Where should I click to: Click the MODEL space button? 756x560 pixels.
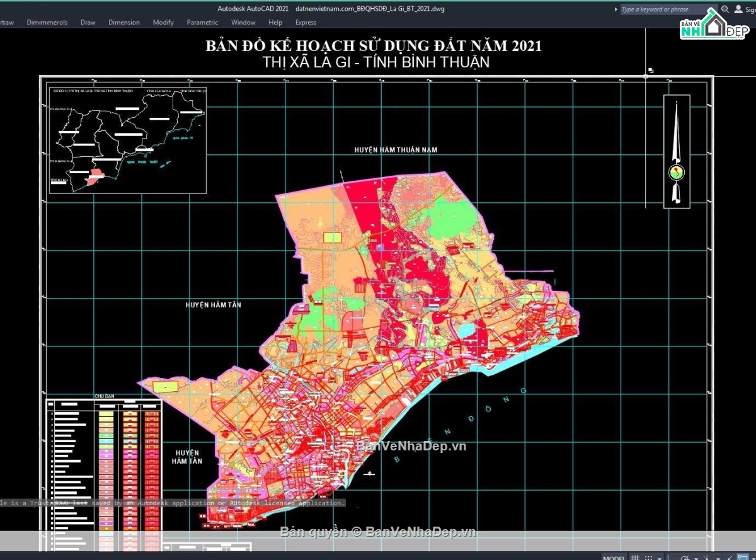614,558
